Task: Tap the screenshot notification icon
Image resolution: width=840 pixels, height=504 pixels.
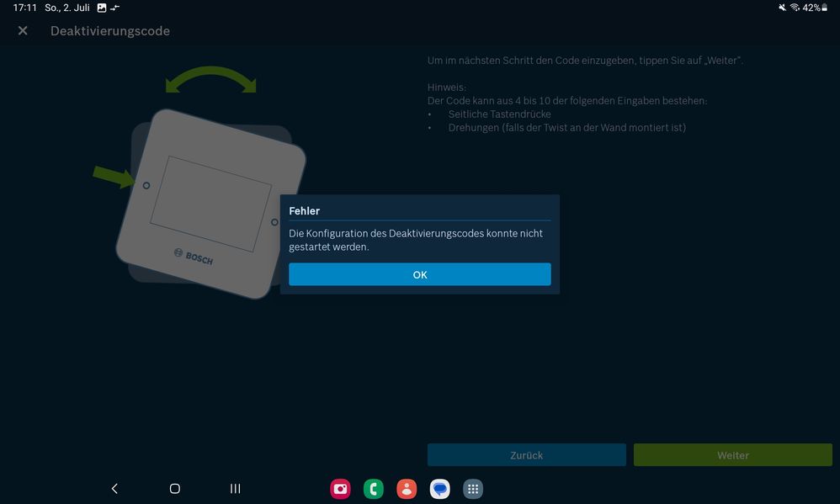Action: [101, 8]
